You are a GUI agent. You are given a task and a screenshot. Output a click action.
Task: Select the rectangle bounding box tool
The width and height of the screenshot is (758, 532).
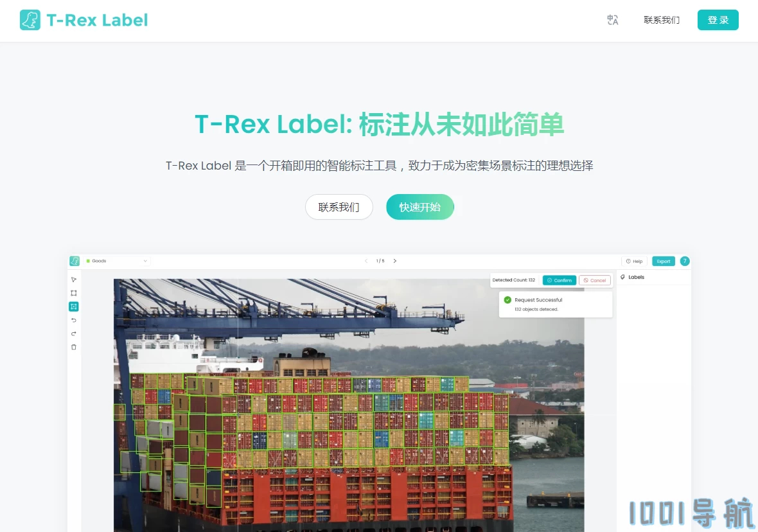[x=73, y=293]
